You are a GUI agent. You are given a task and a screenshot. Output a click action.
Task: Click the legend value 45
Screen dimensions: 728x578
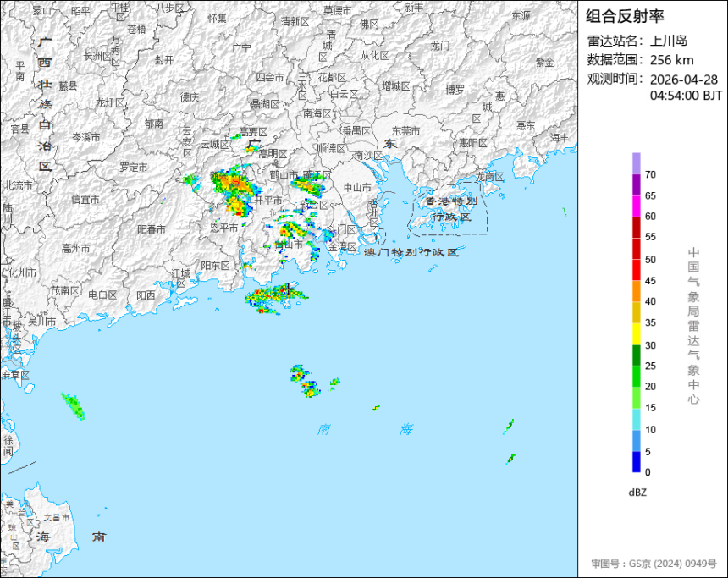650,281
